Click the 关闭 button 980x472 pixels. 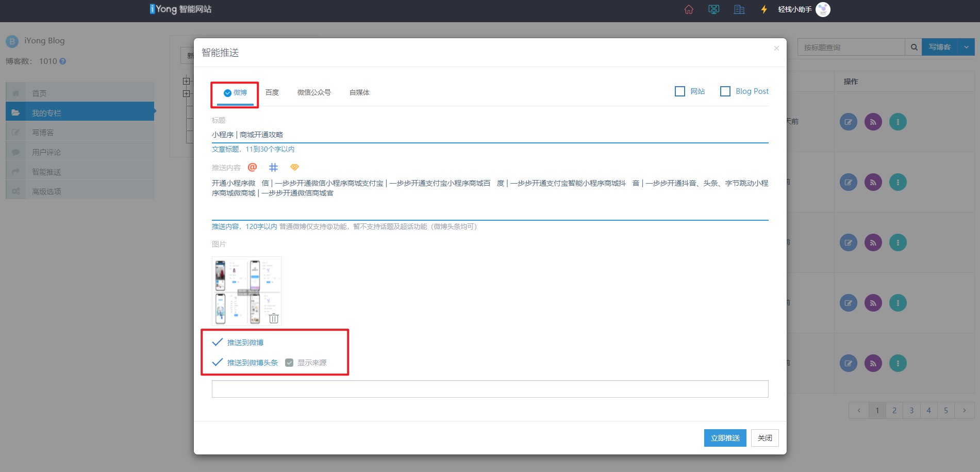click(765, 438)
